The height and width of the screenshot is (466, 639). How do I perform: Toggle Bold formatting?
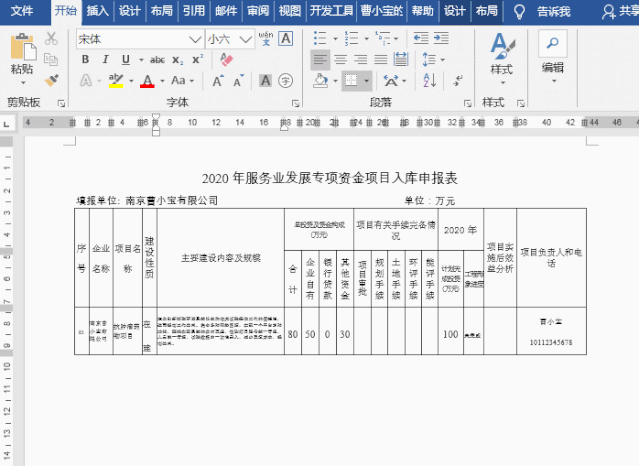[x=86, y=59]
